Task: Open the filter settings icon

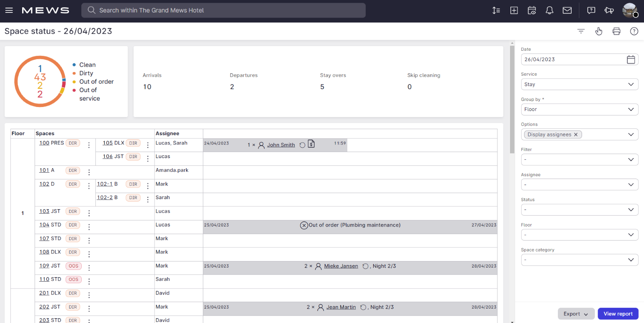Action: (581, 31)
